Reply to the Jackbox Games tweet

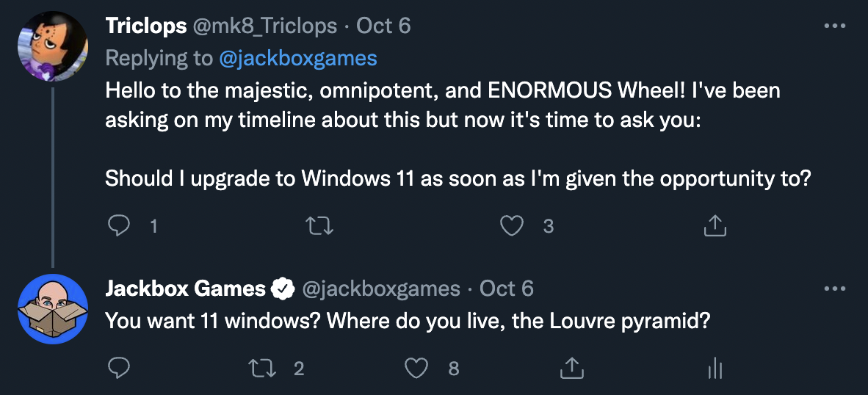(x=119, y=368)
